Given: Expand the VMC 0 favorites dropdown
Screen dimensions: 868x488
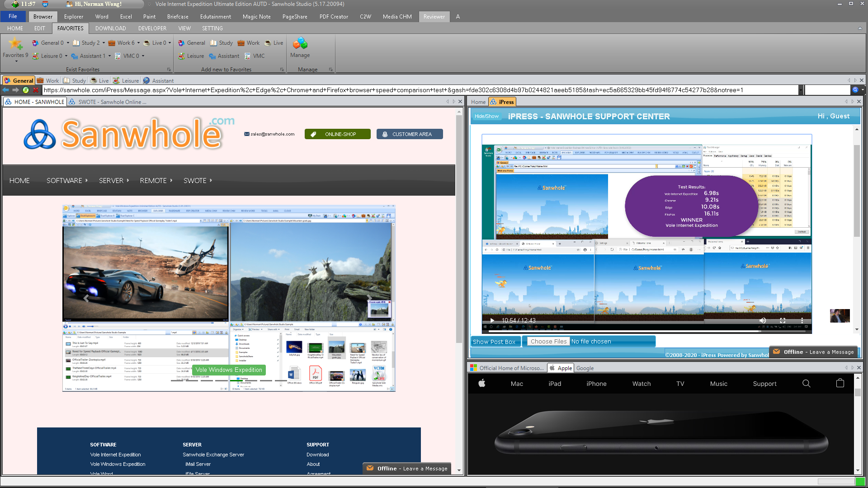Looking at the screenshot, I should tap(143, 56).
